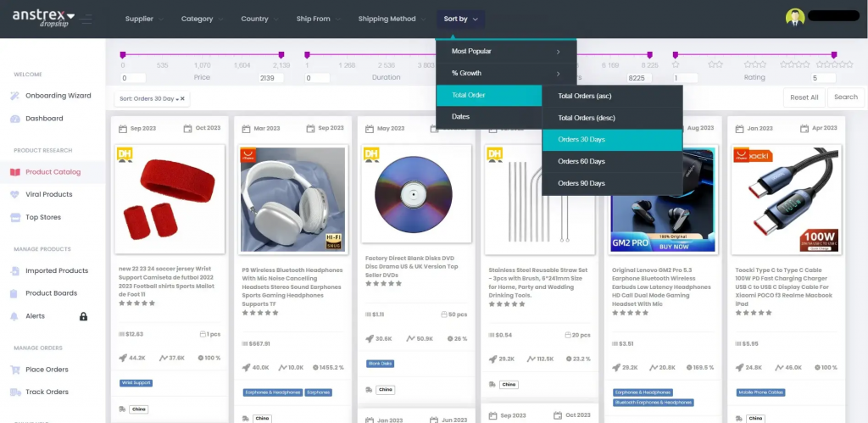
Task: Open Viral Products section
Action: 48,194
